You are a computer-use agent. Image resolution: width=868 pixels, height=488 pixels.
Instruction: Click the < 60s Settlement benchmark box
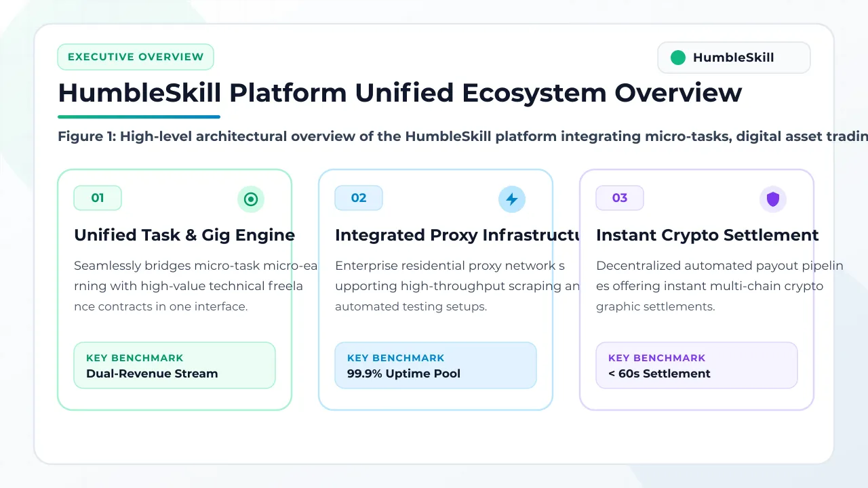click(x=697, y=365)
